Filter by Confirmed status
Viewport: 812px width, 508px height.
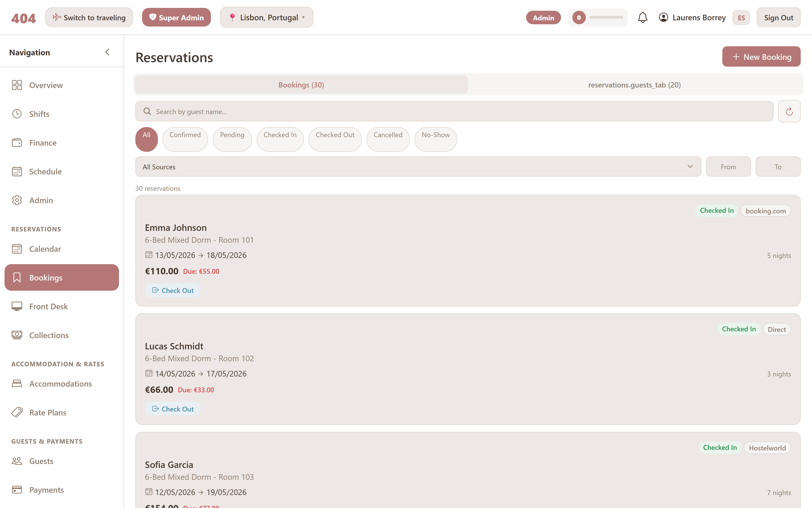click(x=185, y=139)
